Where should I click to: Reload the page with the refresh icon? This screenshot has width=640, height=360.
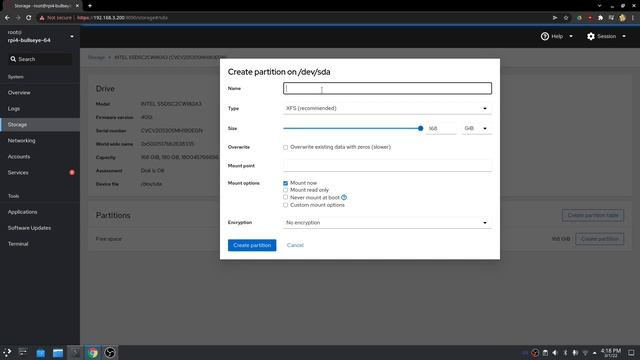(29, 18)
